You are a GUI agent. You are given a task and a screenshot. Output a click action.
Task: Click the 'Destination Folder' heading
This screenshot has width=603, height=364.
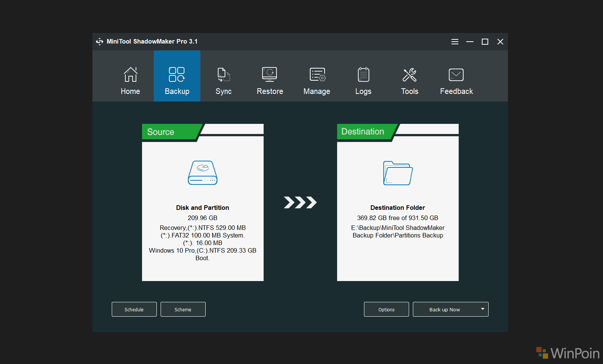(x=398, y=208)
